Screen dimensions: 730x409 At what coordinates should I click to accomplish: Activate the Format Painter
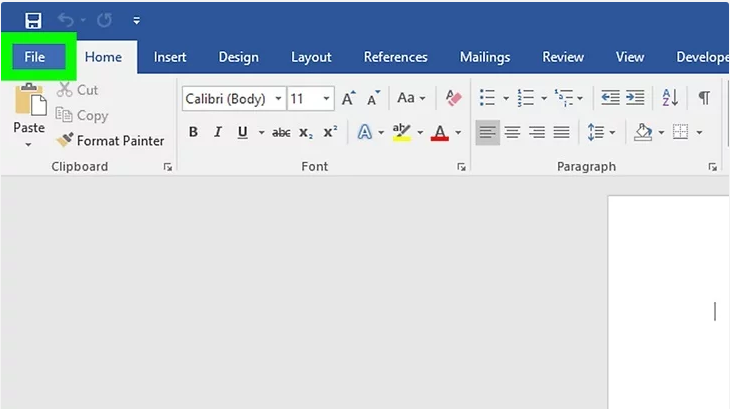[110, 140]
